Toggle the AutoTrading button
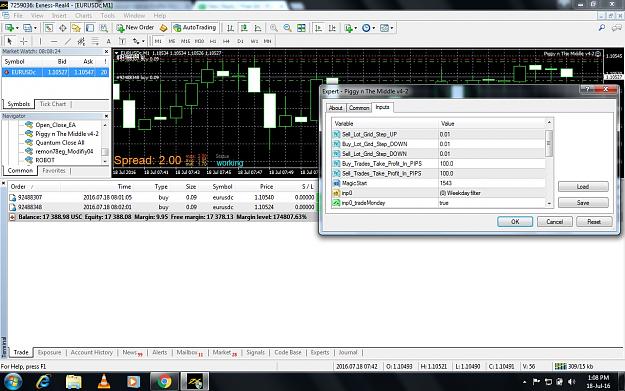625x391 pixels. [x=195, y=28]
